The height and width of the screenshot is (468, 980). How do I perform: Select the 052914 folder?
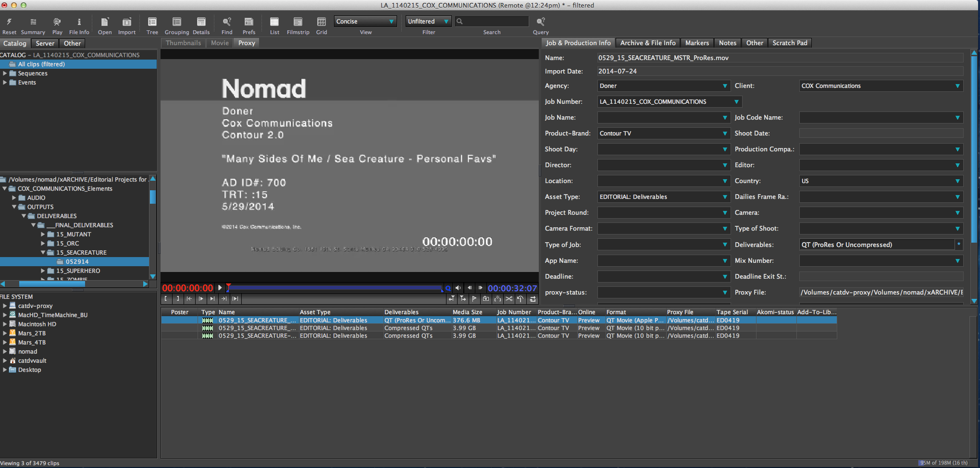click(74, 262)
